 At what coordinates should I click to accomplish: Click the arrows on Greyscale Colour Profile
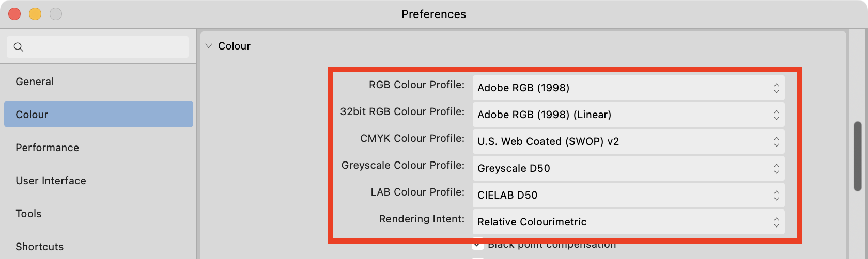(776, 168)
